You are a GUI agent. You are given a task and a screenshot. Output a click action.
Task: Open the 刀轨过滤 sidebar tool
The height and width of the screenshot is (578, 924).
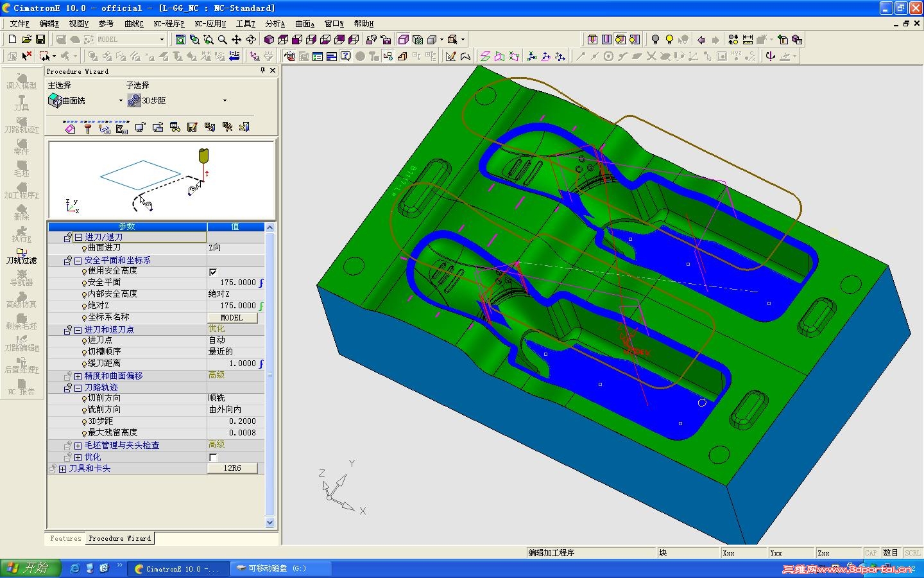(22, 256)
